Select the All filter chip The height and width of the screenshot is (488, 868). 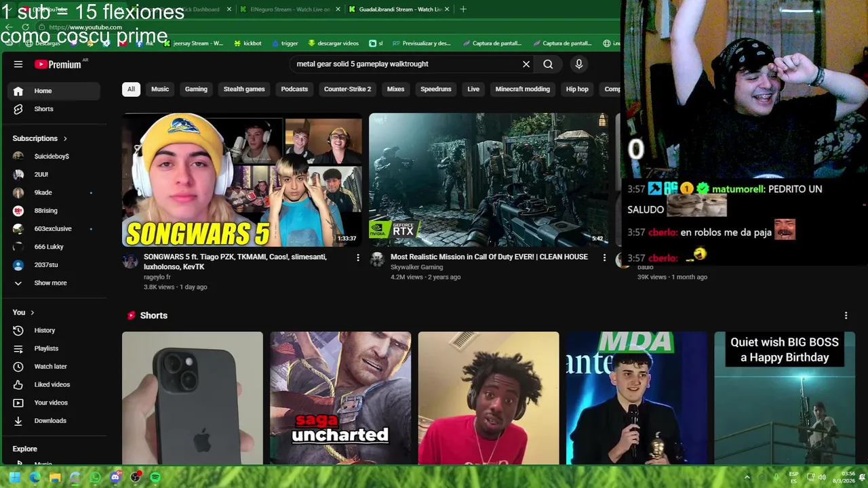pos(131,89)
